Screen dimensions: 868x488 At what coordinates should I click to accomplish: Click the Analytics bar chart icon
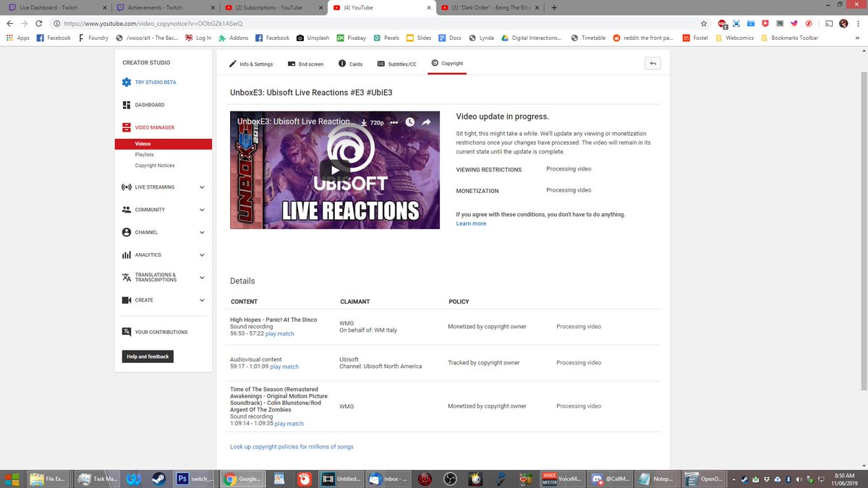[127, 255]
